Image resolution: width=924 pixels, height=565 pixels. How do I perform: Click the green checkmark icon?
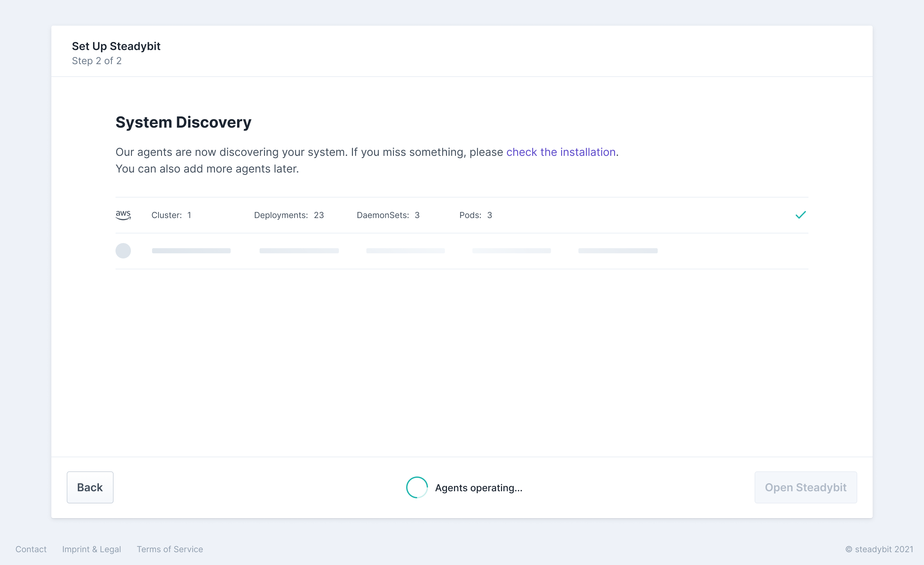coord(800,215)
